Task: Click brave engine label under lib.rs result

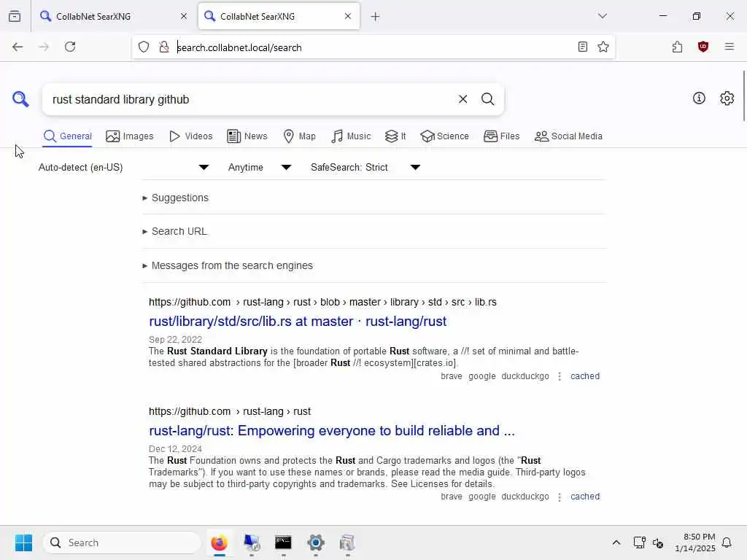Action: pos(451,376)
